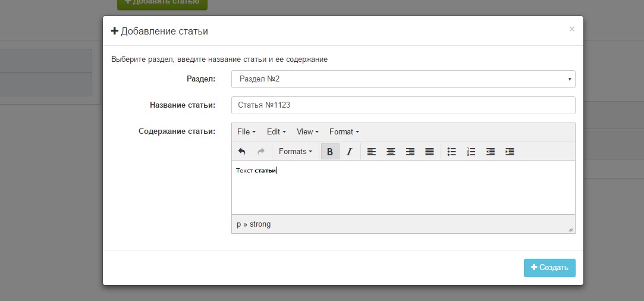
Task: Click the Создать button
Action: pos(549,268)
